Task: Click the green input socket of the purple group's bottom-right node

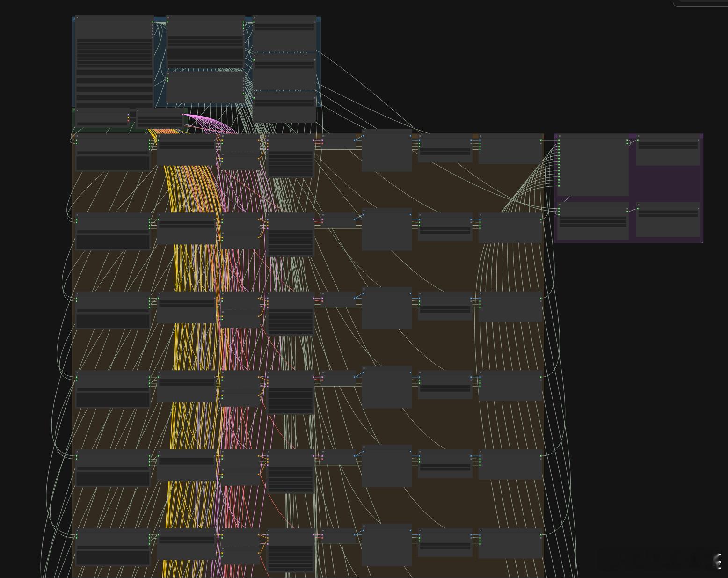Action: [x=638, y=209]
